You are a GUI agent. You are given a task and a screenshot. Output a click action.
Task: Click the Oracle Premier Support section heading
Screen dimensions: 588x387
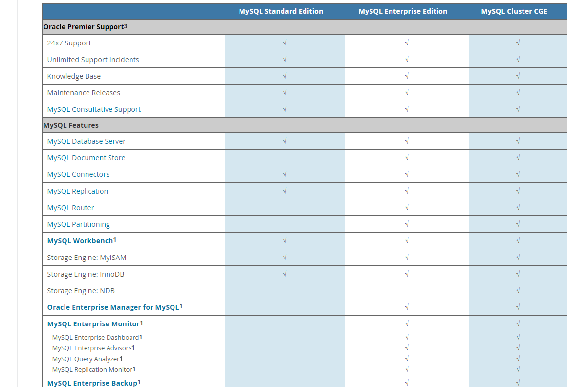pyautogui.click(x=84, y=27)
